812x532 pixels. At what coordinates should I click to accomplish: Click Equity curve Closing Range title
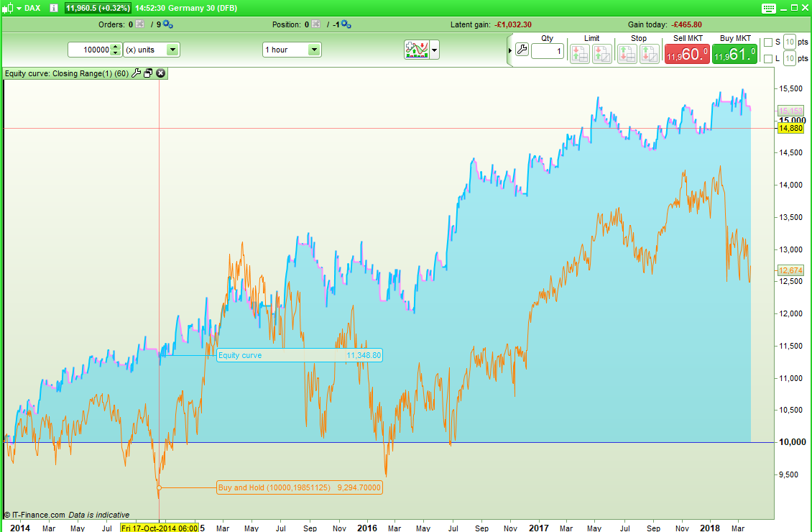point(67,73)
